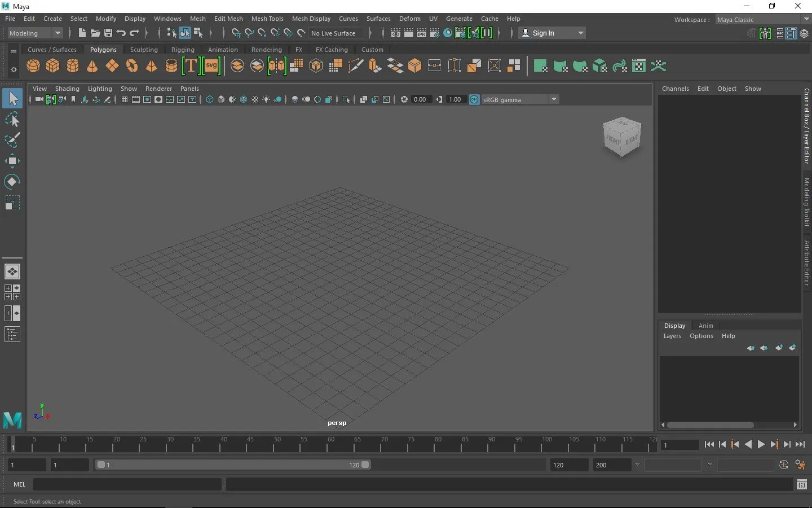
Task: Open the Mesh Tools menu
Action: (267, 19)
